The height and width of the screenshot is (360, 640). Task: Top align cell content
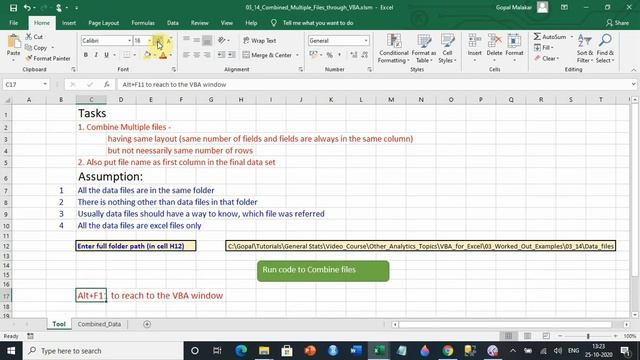pyautogui.click(x=186, y=40)
